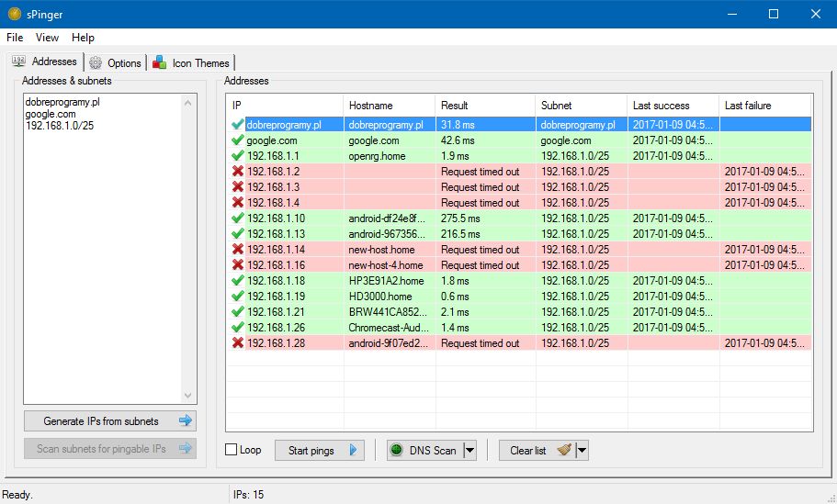Select the 42.6 ms result cell

485,140
